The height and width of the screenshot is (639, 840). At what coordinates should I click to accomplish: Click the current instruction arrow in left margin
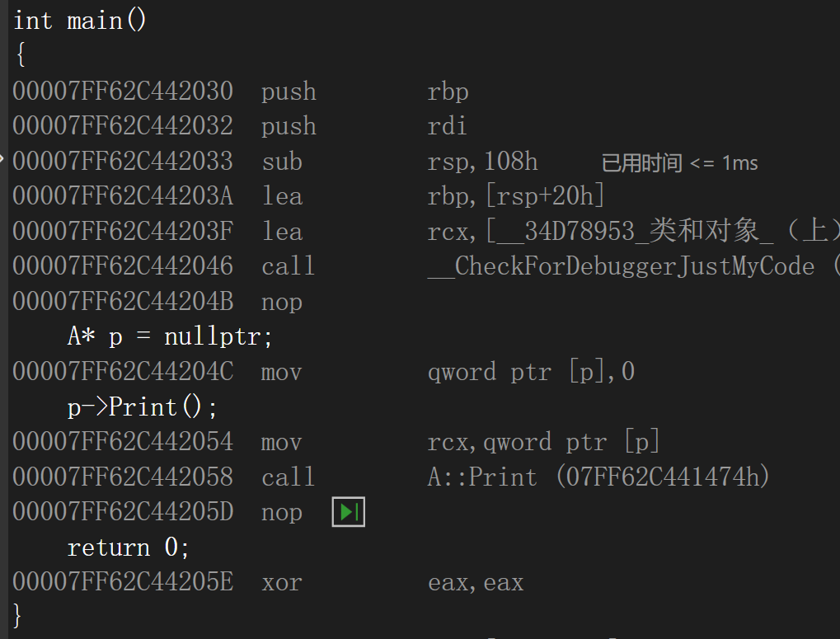tap(2, 158)
